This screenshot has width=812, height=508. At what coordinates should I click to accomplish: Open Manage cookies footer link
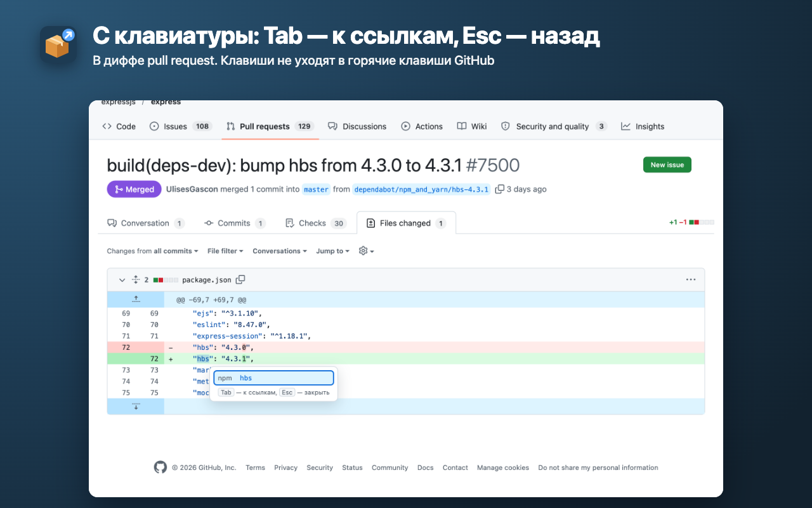click(x=503, y=467)
